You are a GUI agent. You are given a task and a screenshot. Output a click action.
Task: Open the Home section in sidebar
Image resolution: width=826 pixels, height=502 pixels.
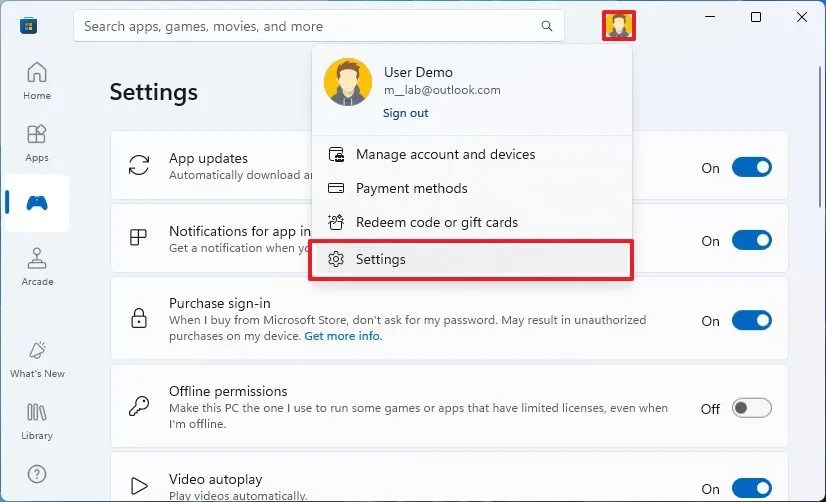click(x=37, y=81)
